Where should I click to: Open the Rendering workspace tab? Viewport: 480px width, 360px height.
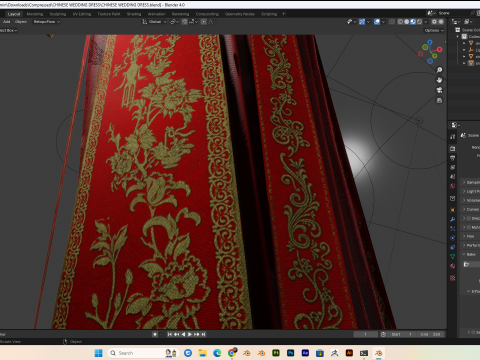pos(180,14)
